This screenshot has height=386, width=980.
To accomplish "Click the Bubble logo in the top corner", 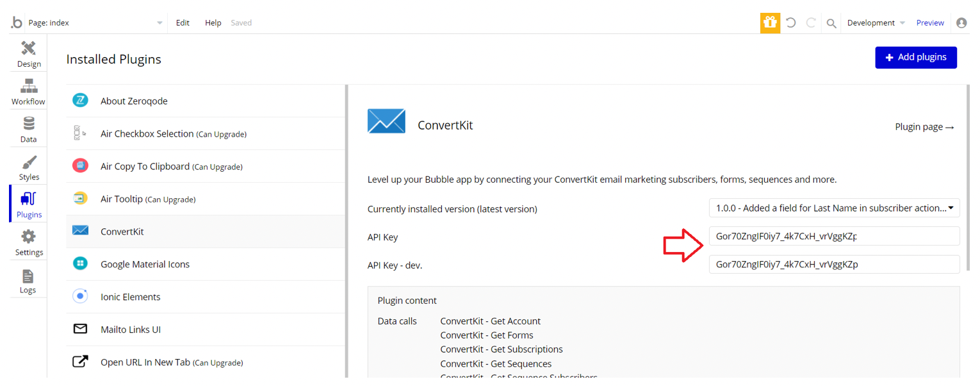I will [16, 22].
